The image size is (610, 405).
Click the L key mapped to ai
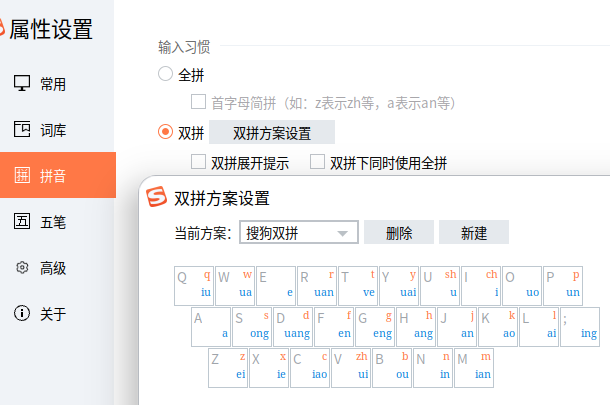539,327
